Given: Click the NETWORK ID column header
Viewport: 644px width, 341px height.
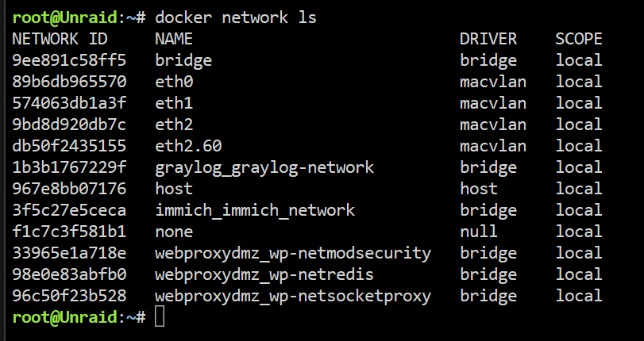Looking at the screenshot, I should pos(60,39).
